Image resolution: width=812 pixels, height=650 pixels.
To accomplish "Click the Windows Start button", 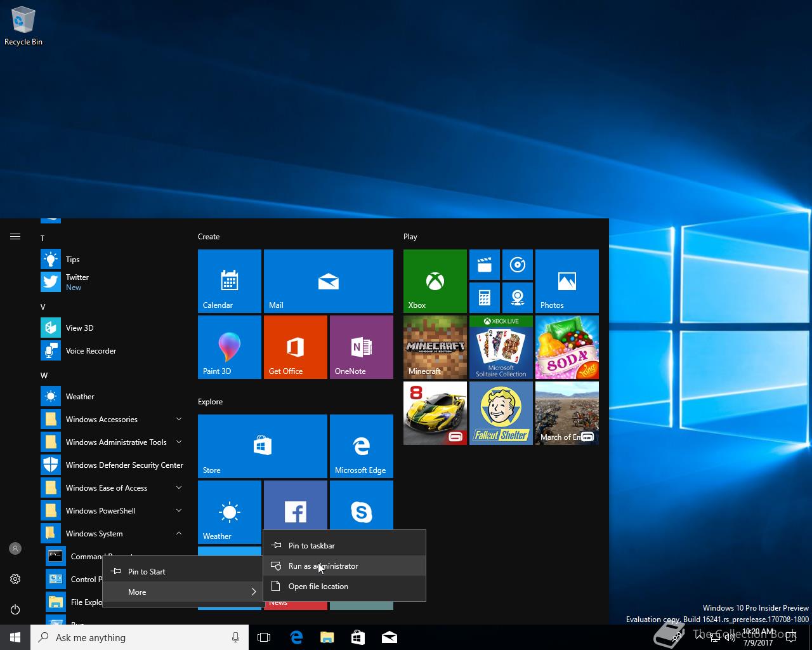I will pyautogui.click(x=15, y=637).
